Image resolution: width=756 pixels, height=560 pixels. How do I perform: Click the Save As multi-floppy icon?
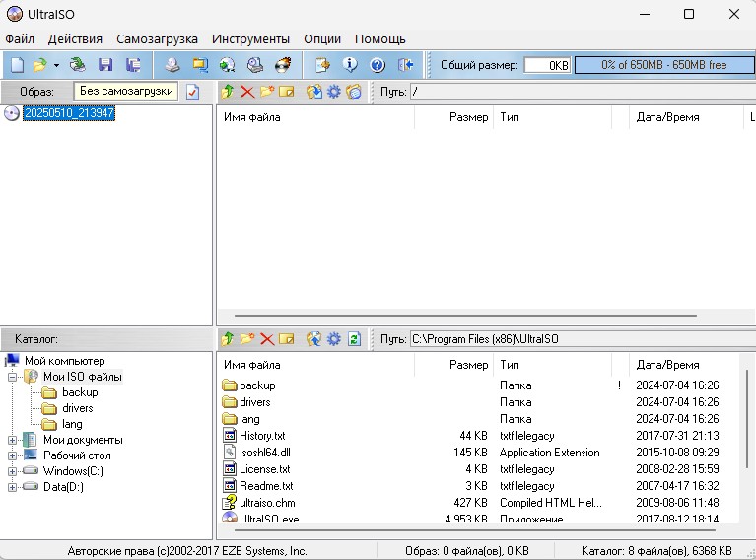pos(133,65)
